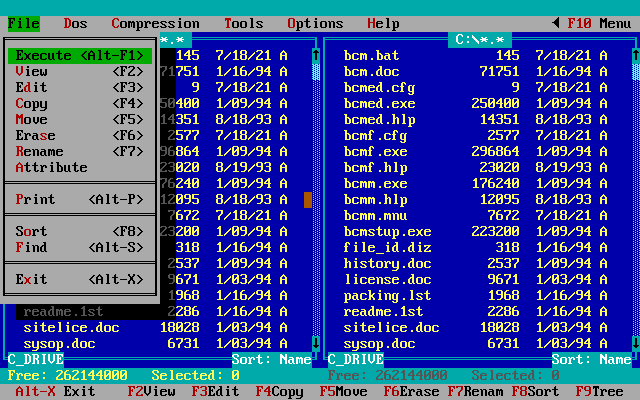The height and width of the screenshot is (400, 640).
Task: Select Exit in the File menu
Action: click(80, 280)
